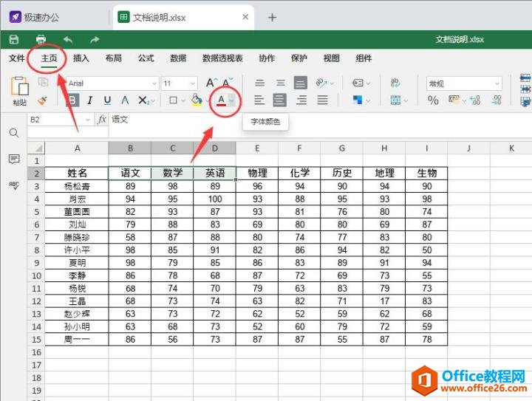Click the tag-shaped format icon
Viewport: 532px width, 401px height.
pyautogui.click(x=358, y=83)
